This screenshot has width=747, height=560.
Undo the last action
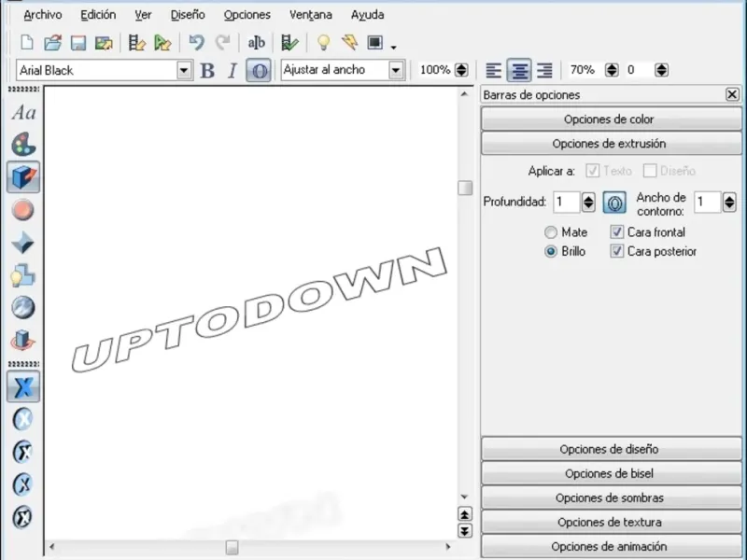[x=196, y=43]
